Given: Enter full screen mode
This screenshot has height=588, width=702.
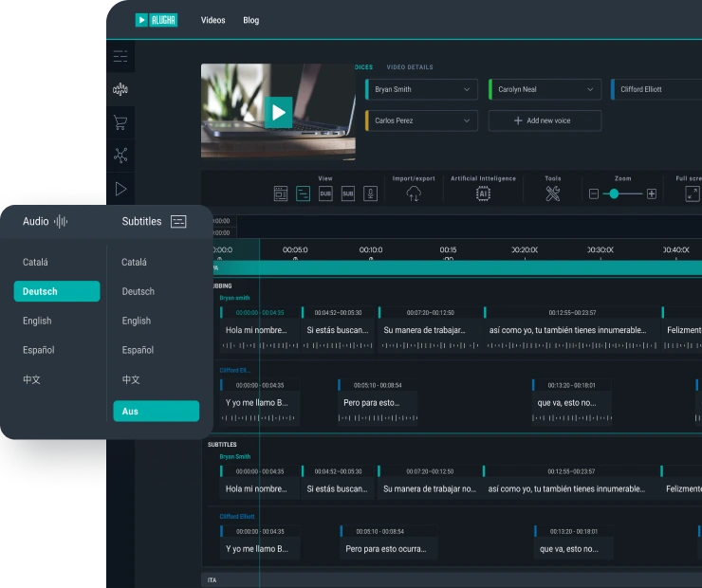Looking at the screenshot, I should tap(692, 193).
